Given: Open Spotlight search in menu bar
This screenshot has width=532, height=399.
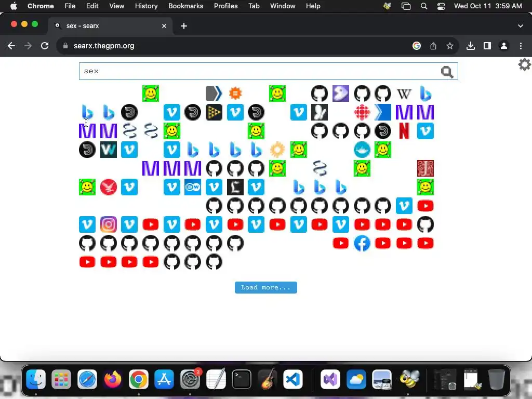Looking at the screenshot, I should point(424,6).
